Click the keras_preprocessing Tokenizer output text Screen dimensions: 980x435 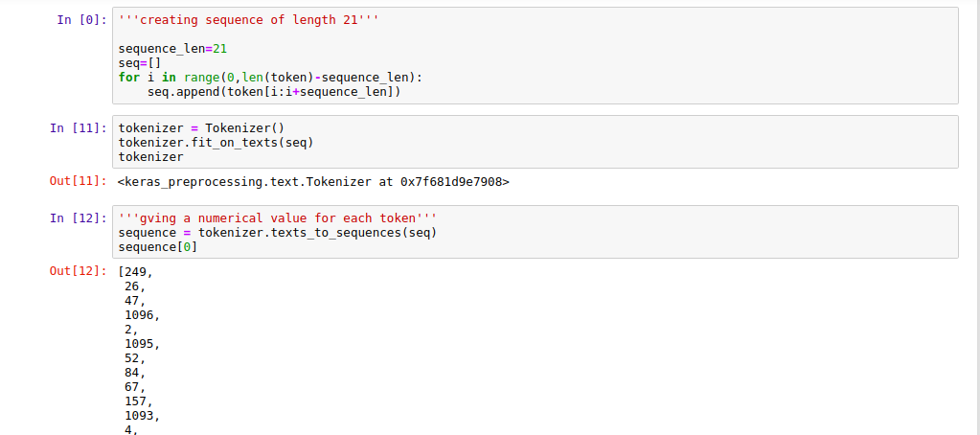coord(314,182)
